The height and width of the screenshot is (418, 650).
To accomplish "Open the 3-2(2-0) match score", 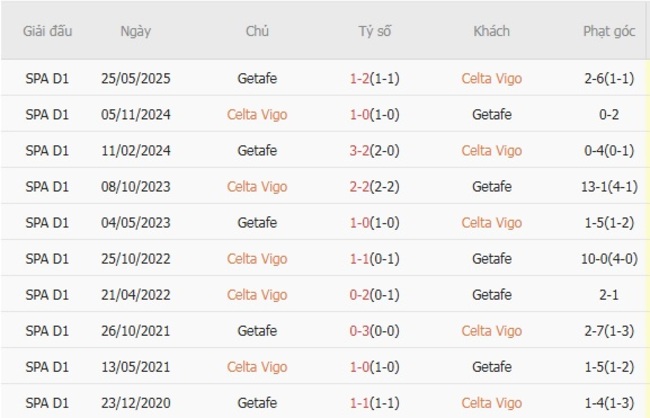I will (375, 150).
